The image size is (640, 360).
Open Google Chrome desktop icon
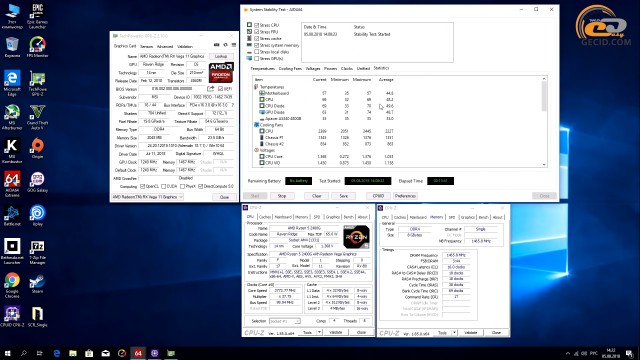[x=12, y=285]
